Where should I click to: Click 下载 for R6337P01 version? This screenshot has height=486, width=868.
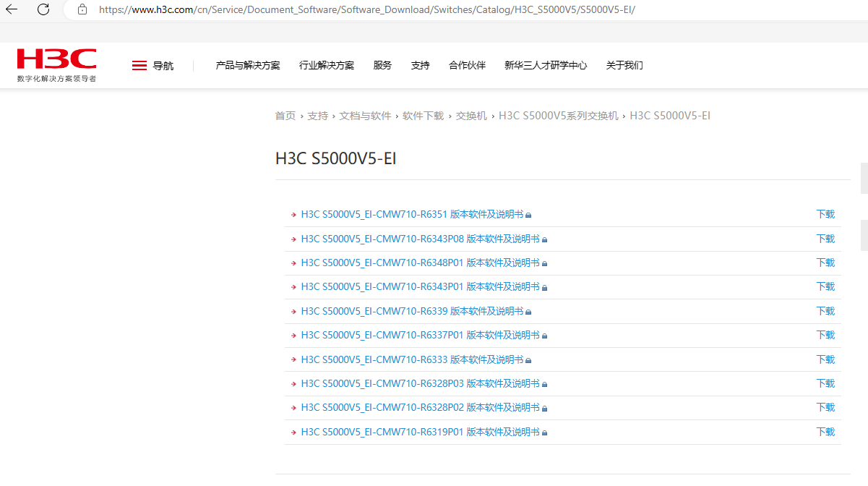click(x=825, y=335)
